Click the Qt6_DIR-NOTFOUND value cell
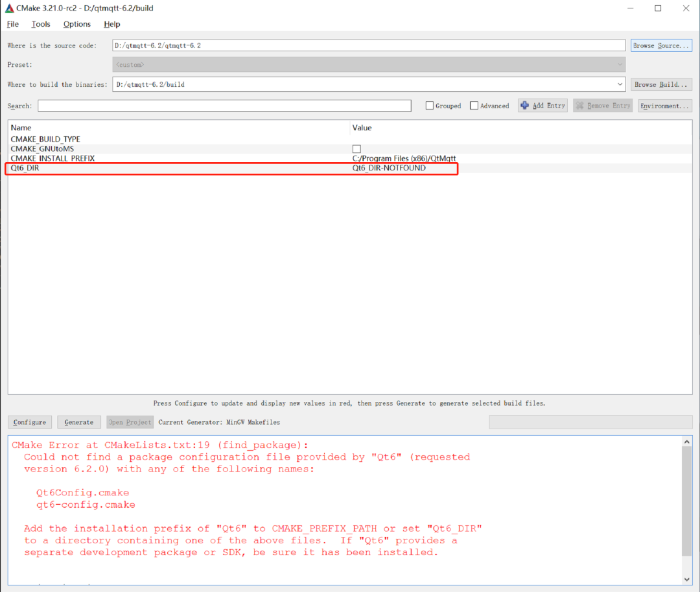The image size is (700, 592). 389,168
